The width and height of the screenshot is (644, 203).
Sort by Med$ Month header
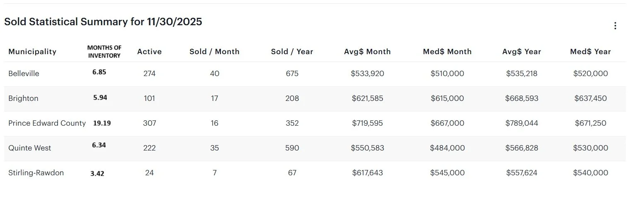pos(447,52)
